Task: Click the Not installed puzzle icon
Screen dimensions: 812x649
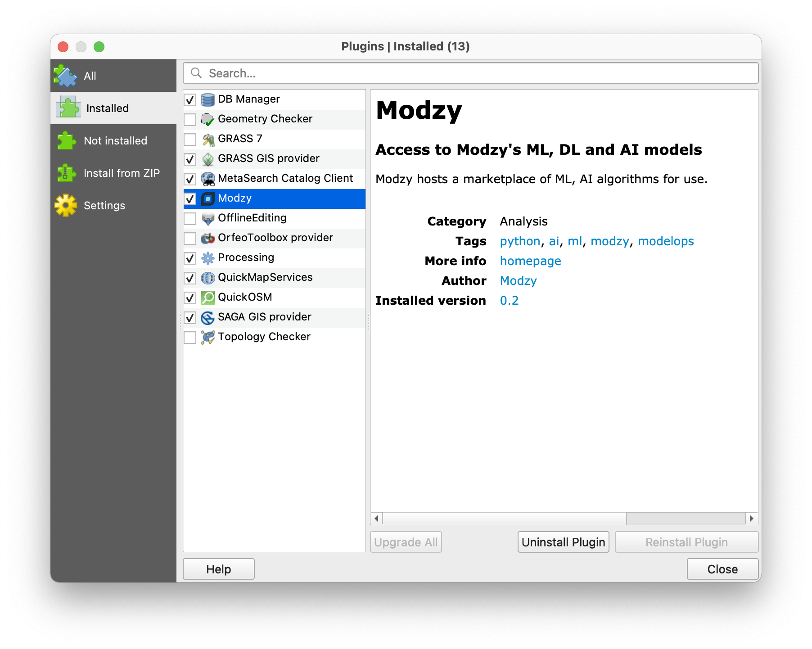Action: 66,140
